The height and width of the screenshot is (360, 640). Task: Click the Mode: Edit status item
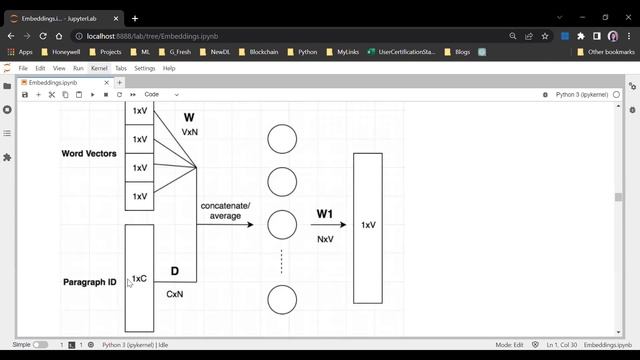pos(509,345)
